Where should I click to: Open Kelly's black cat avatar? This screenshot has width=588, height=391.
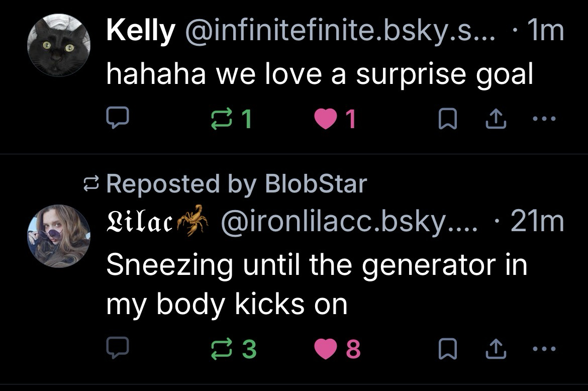pos(59,46)
